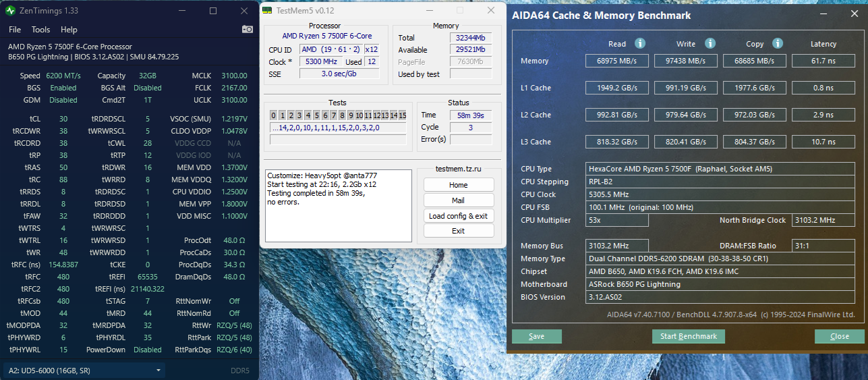Click the Available 29521Mb field
The height and width of the screenshot is (380, 868).
pyautogui.click(x=471, y=50)
